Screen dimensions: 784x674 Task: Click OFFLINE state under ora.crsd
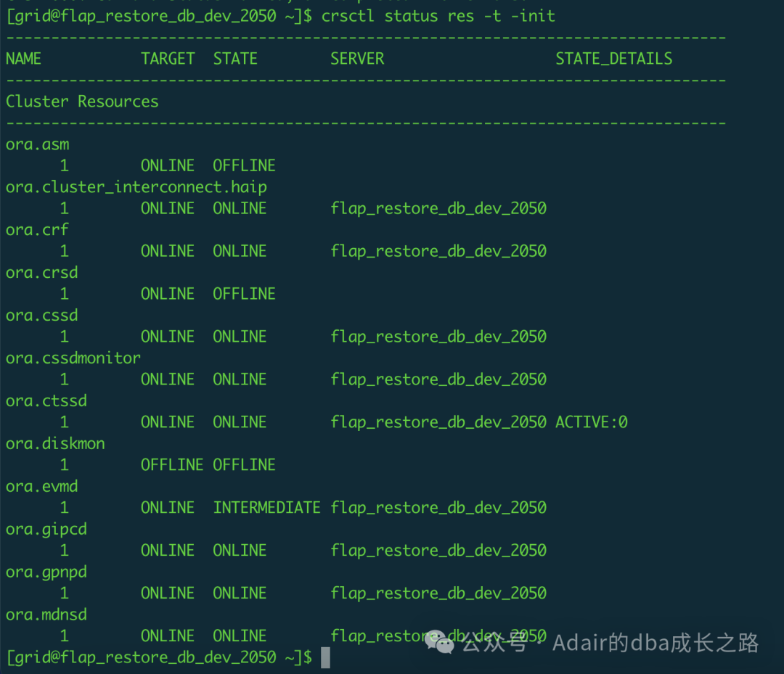pyautogui.click(x=244, y=294)
